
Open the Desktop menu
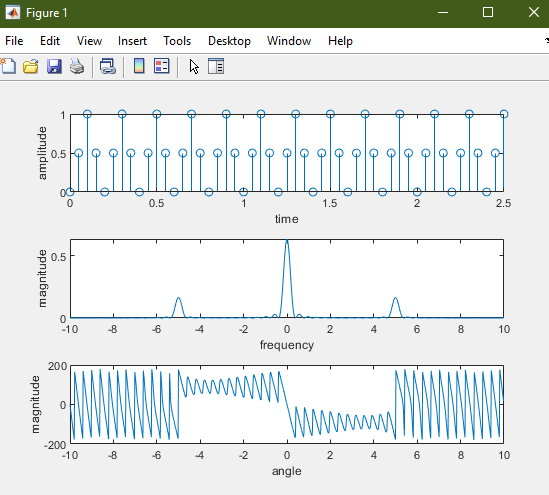[229, 41]
